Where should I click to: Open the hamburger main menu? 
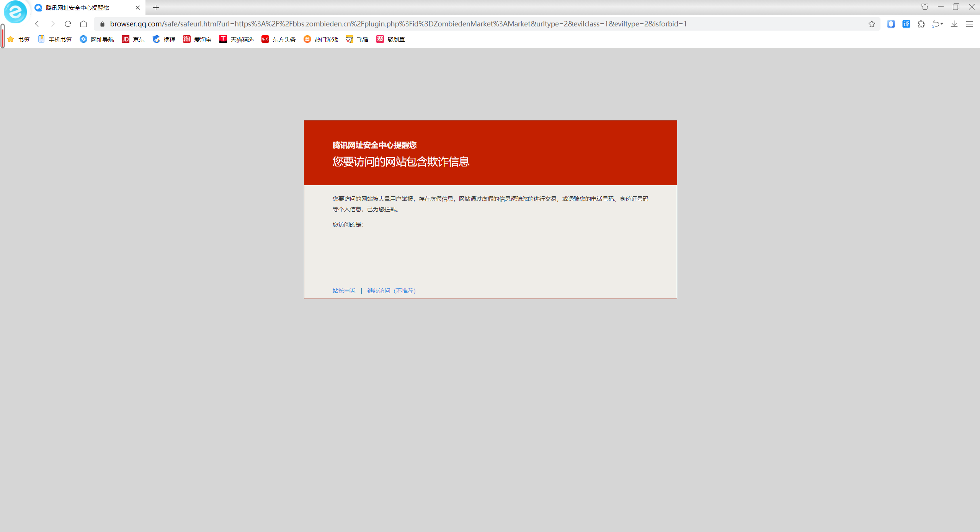click(x=969, y=24)
